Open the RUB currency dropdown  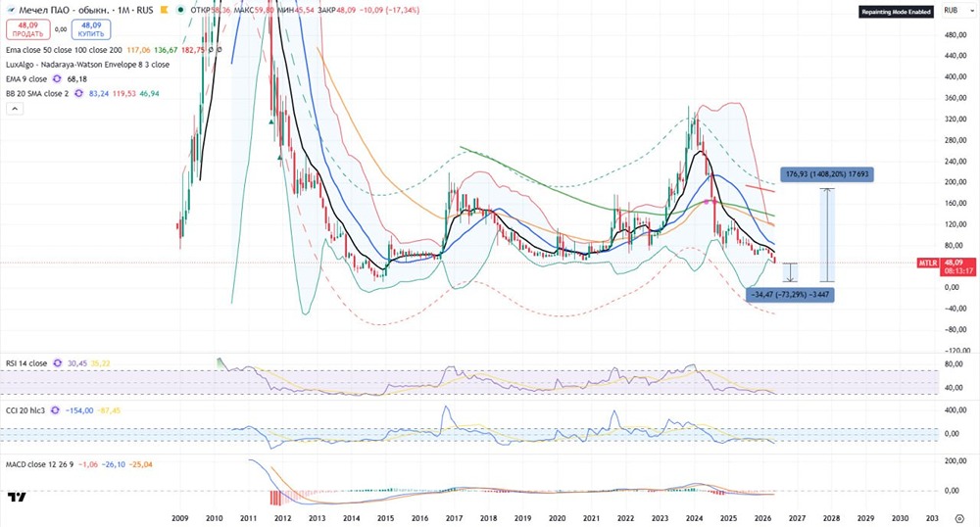pyautogui.click(x=954, y=11)
